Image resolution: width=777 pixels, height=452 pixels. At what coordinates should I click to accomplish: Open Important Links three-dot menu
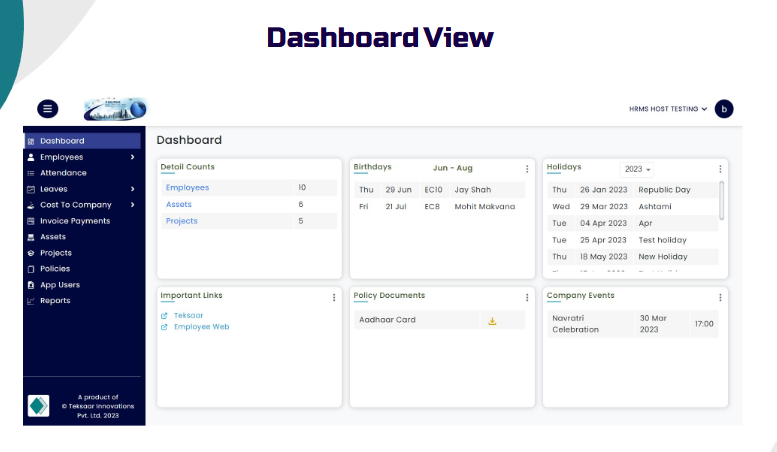click(334, 297)
